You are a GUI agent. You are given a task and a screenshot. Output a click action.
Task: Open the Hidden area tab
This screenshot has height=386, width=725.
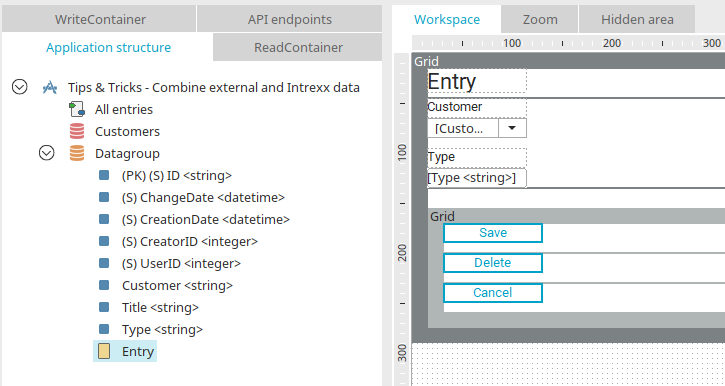coord(637,19)
